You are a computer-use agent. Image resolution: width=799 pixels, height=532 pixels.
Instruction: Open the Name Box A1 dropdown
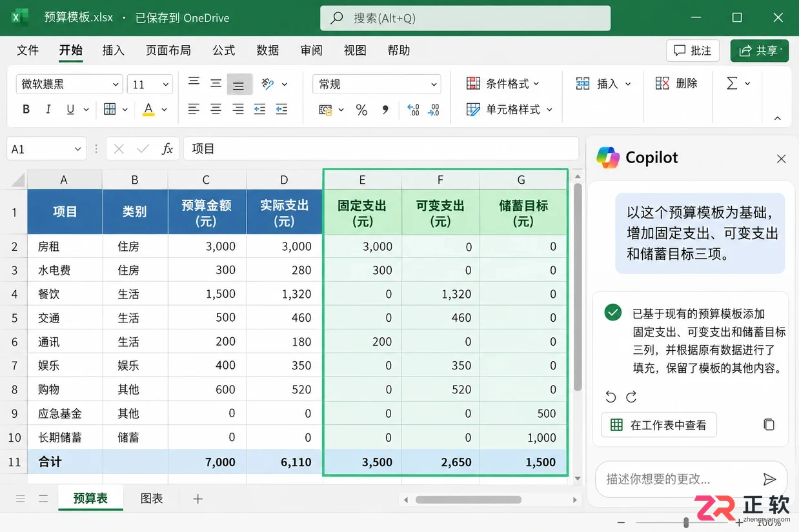point(78,149)
